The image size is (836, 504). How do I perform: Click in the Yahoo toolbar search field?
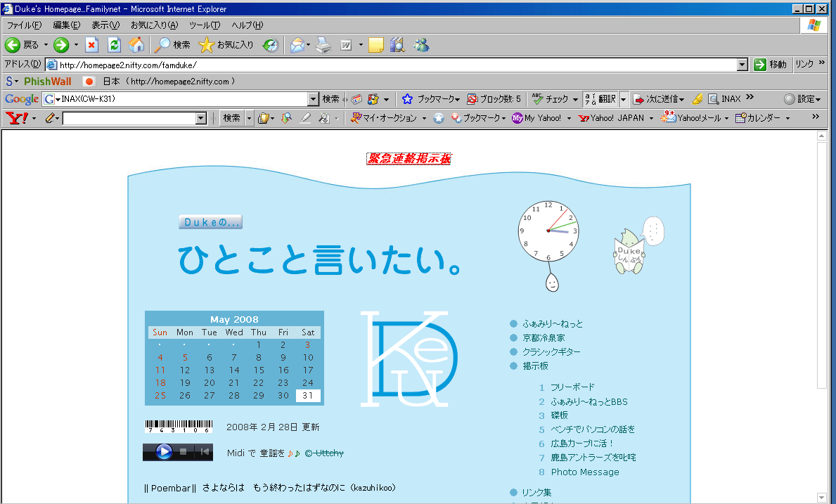(129, 118)
